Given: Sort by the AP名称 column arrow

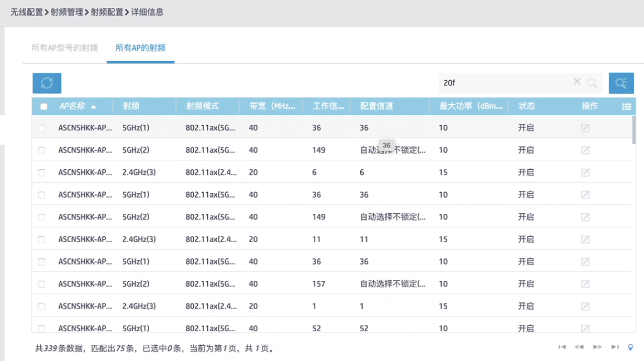Looking at the screenshot, I should coord(93,106).
